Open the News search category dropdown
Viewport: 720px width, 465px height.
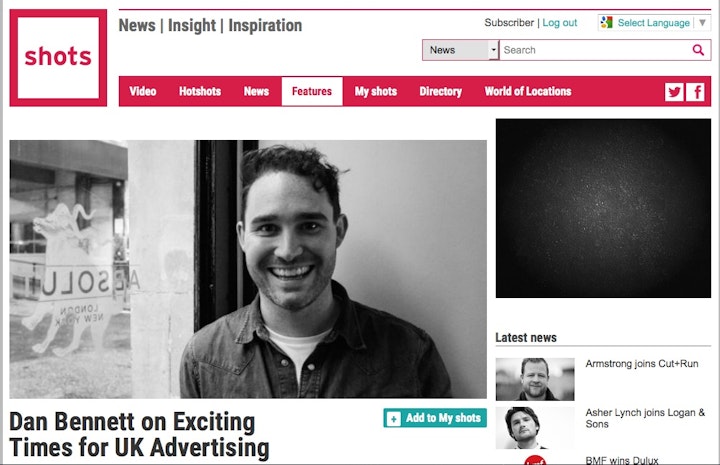(460, 50)
